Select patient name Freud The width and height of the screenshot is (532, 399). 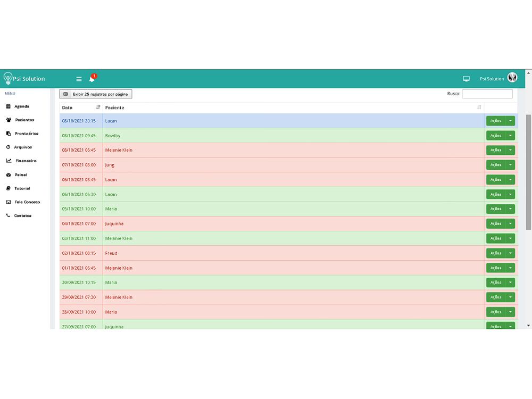pos(111,253)
